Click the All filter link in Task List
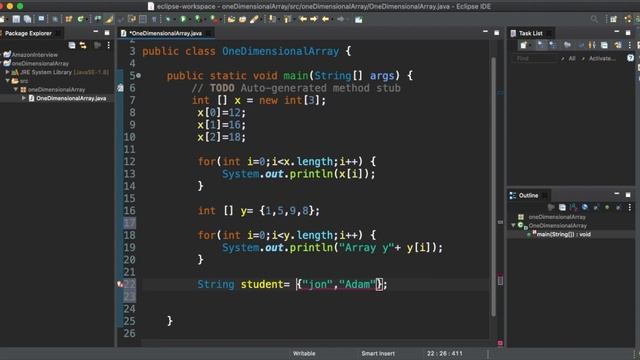 click(572, 58)
